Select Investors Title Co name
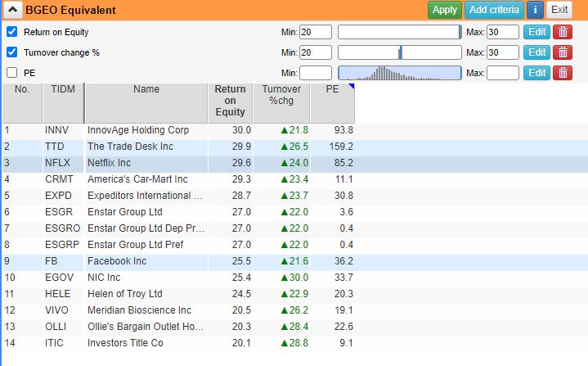The image size is (588, 366). pos(125,343)
